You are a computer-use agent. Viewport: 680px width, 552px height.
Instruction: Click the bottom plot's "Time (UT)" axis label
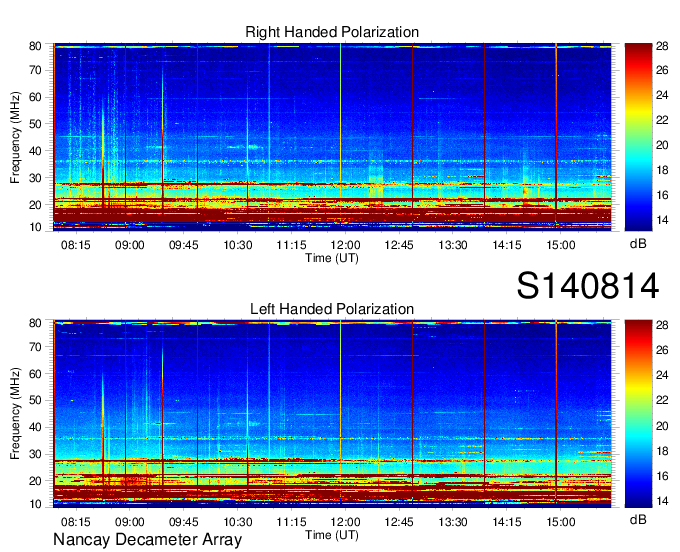[x=332, y=535]
